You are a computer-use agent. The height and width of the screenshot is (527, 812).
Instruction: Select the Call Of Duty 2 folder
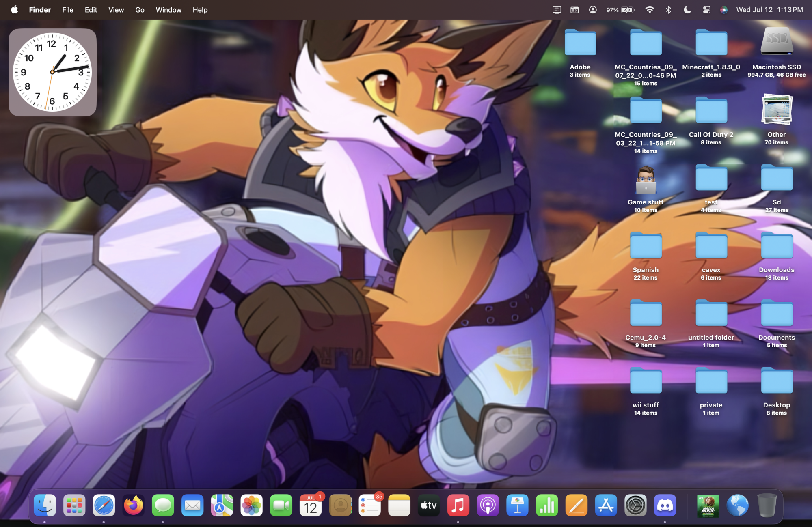pyautogui.click(x=711, y=120)
